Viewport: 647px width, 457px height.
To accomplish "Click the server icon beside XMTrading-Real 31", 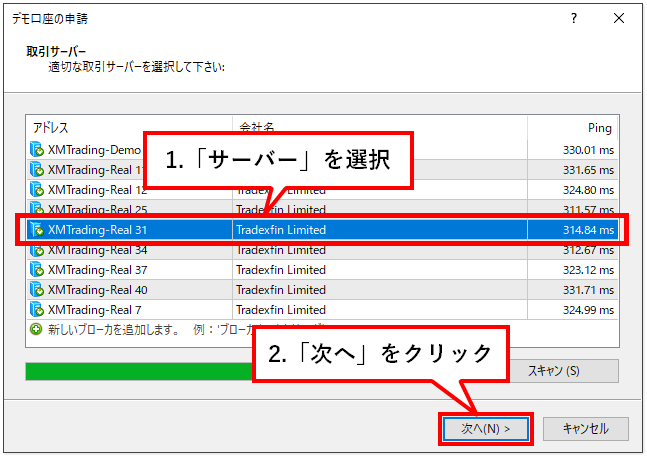I will (37, 230).
